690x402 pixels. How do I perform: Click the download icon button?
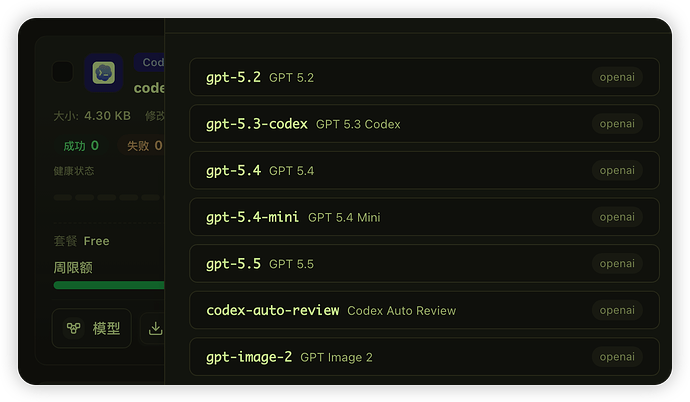coord(153,328)
